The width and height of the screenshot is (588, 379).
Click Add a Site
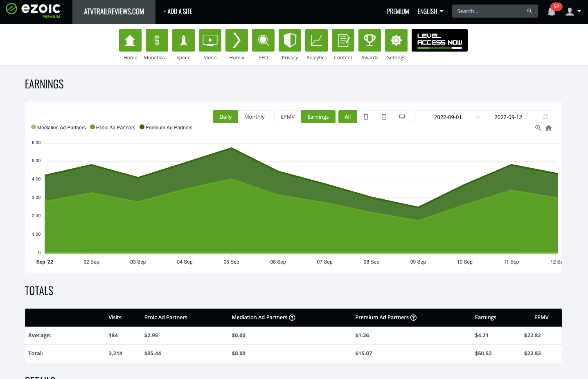[178, 11]
